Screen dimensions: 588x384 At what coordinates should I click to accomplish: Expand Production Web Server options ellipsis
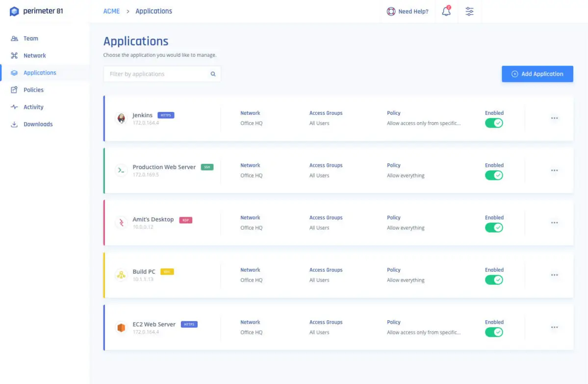click(554, 171)
